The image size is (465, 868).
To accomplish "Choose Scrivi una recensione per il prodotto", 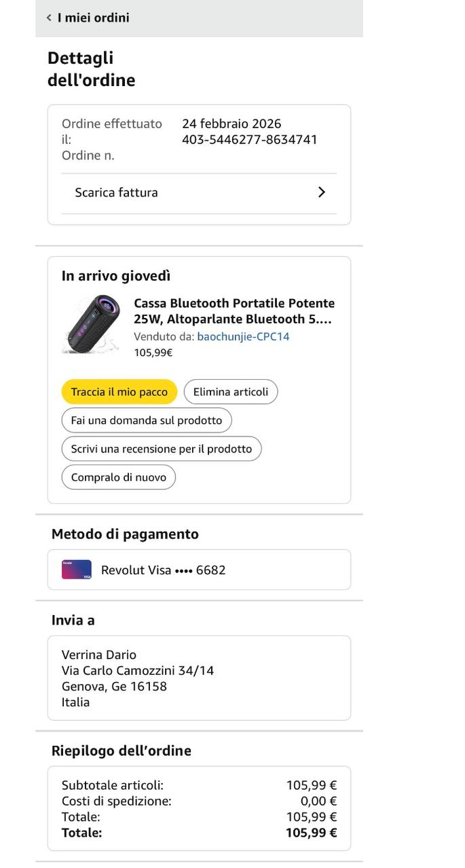I will point(162,449).
